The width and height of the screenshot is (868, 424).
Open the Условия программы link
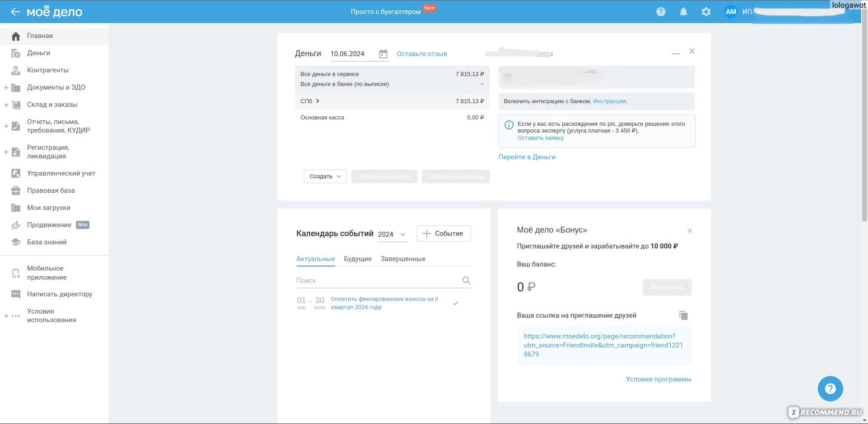[x=658, y=379]
